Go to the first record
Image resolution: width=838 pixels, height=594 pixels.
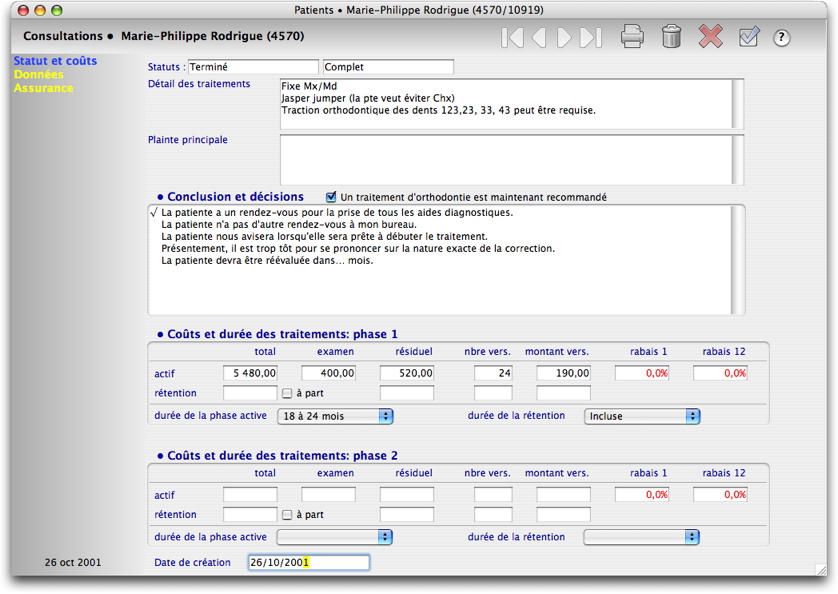[x=513, y=37]
